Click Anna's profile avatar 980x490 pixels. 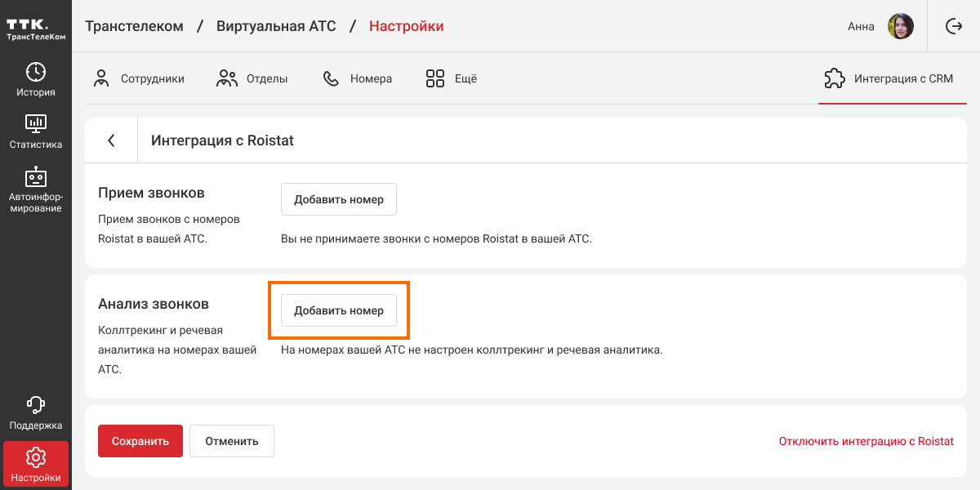point(901,26)
